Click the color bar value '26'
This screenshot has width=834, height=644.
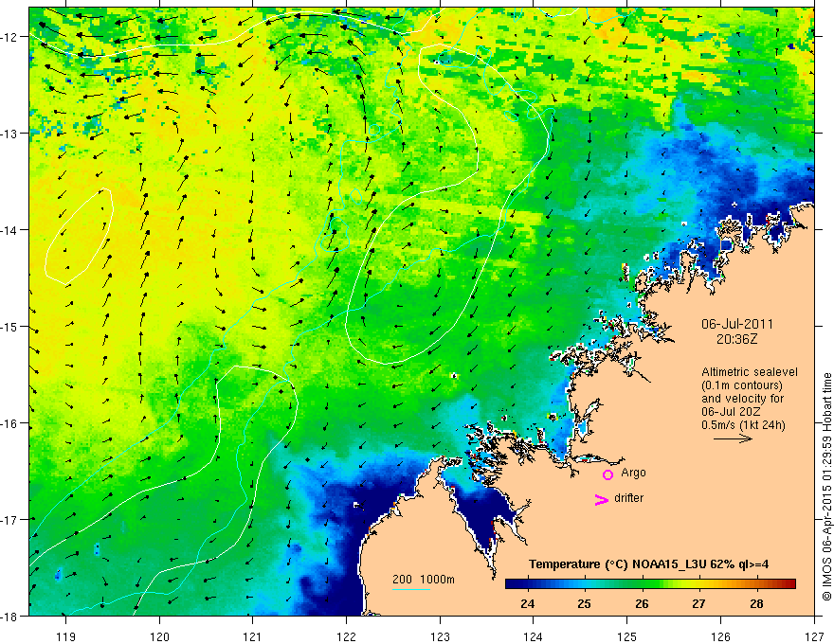pos(642,603)
